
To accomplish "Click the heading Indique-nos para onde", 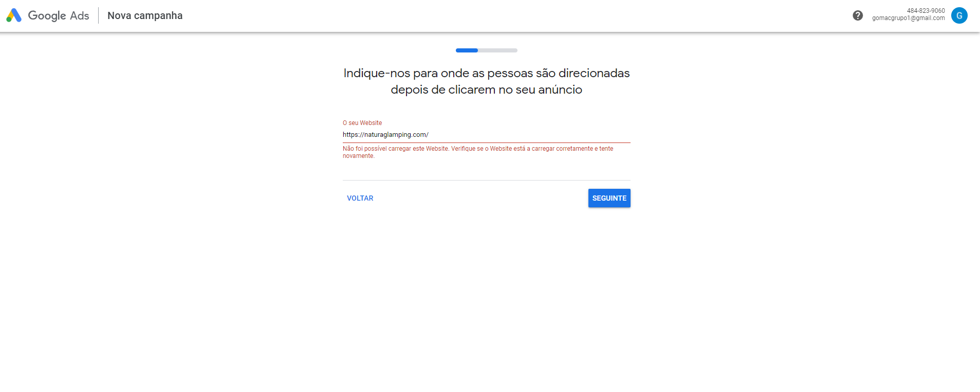I will pos(486,81).
